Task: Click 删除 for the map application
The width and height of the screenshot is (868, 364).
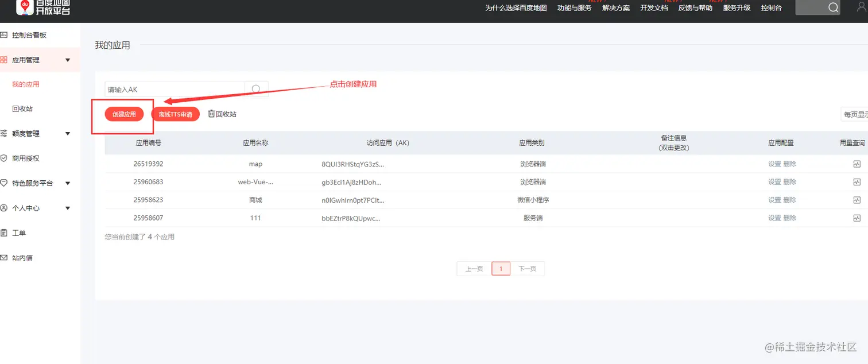Action: click(x=789, y=164)
